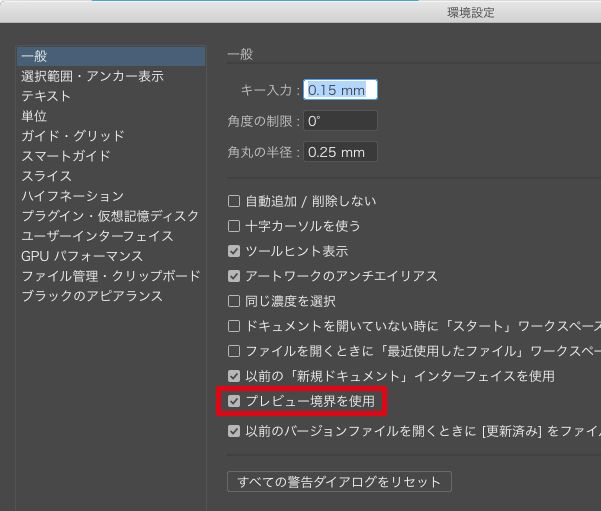The image size is (601, 511).
Task: Open ブラックのアピアランス preferences
Action: coord(92,296)
